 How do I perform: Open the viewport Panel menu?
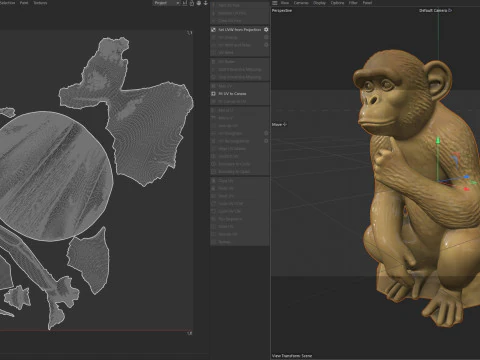(x=367, y=3)
